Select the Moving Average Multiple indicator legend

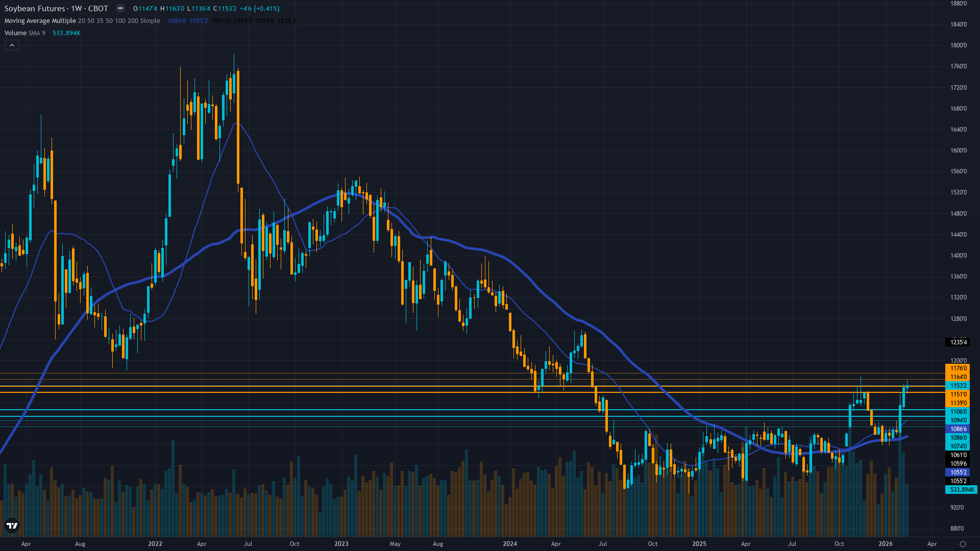(x=82, y=21)
